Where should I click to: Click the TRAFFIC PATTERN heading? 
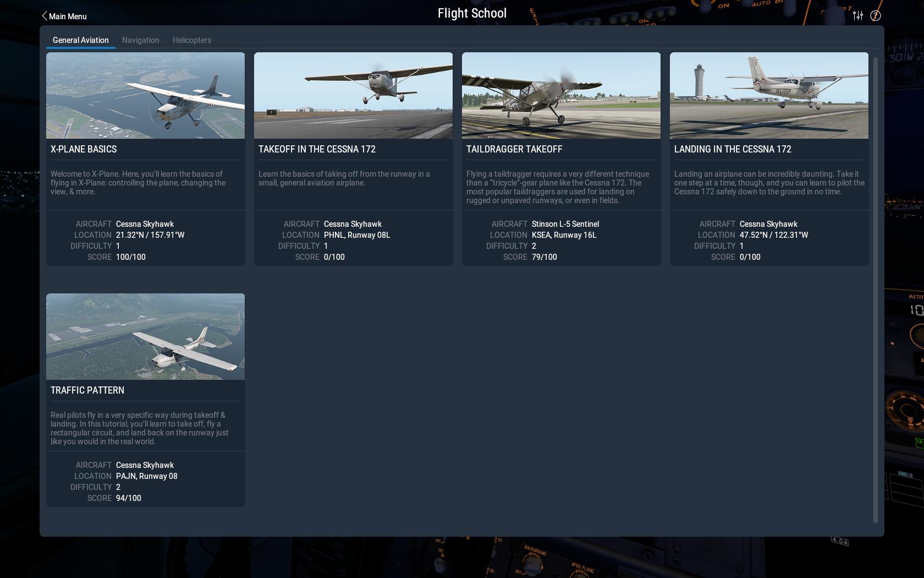click(x=87, y=390)
